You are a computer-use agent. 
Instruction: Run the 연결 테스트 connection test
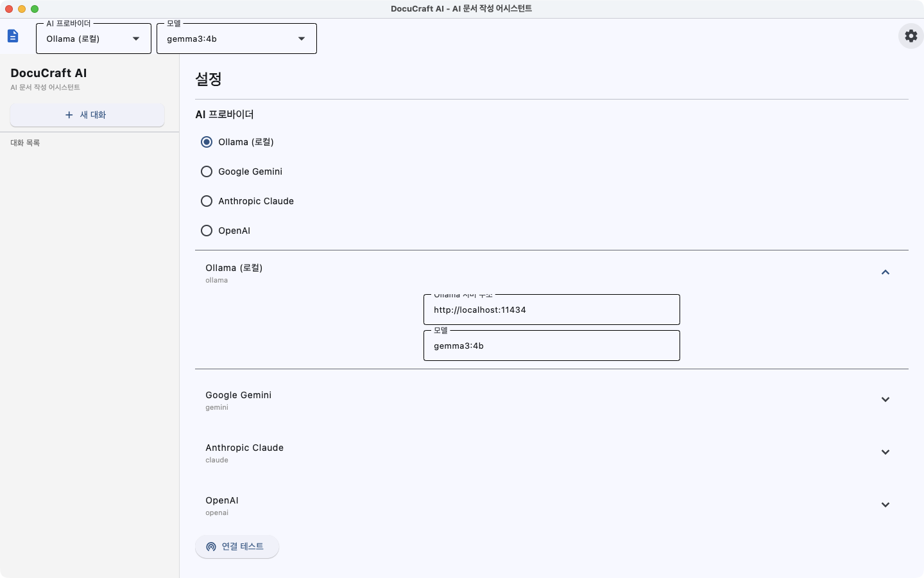tap(237, 547)
